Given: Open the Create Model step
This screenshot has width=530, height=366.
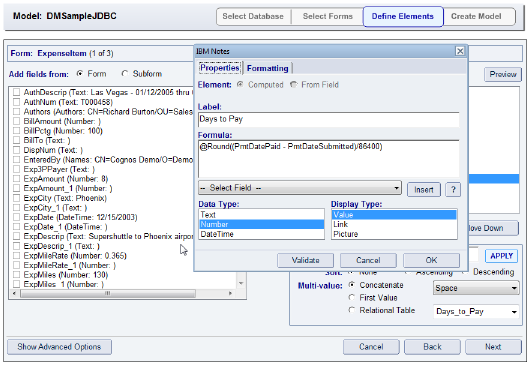Looking at the screenshot, I should (x=476, y=16).
